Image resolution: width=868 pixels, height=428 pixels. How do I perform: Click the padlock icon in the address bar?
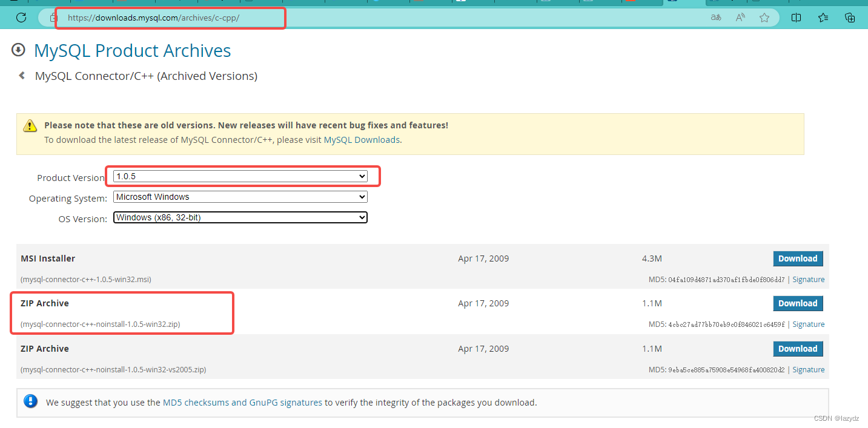pyautogui.click(x=52, y=18)
